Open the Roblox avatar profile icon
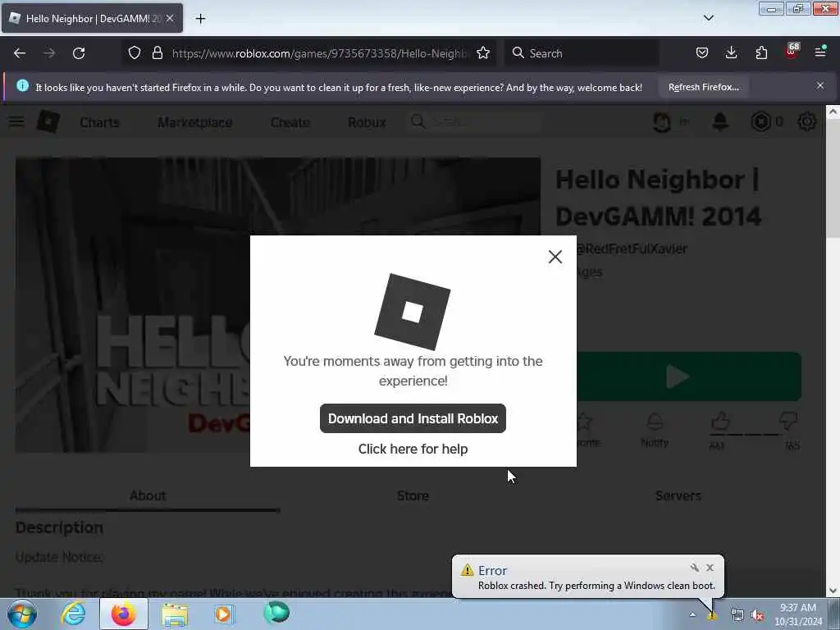This screenshot has height=630, width=840. [662, 122]
